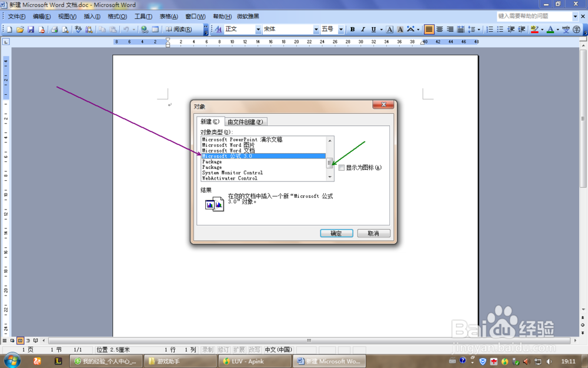Expand the highlight color dropdown arrow

(x=542, y=29)
